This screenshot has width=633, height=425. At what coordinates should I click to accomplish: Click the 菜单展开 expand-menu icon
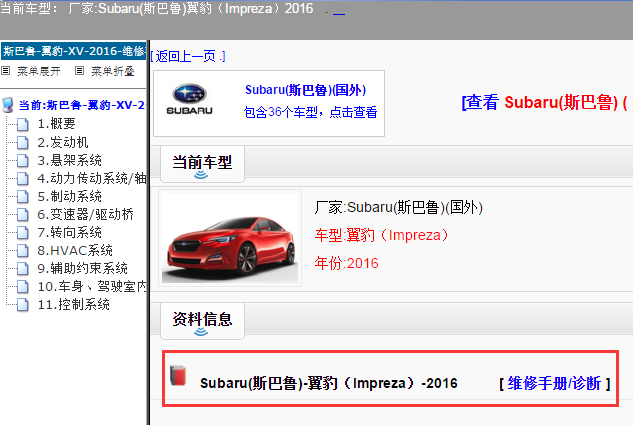[x=6, y=71]
